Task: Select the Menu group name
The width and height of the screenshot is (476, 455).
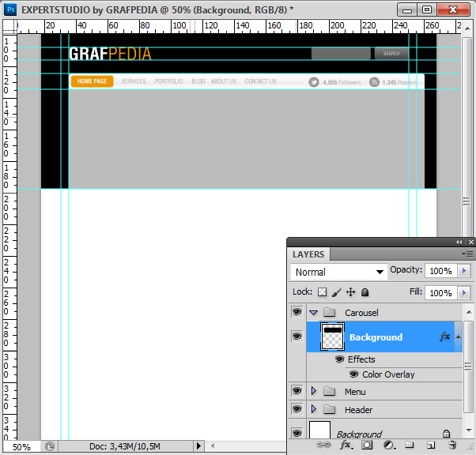Action: coord(355,392)
